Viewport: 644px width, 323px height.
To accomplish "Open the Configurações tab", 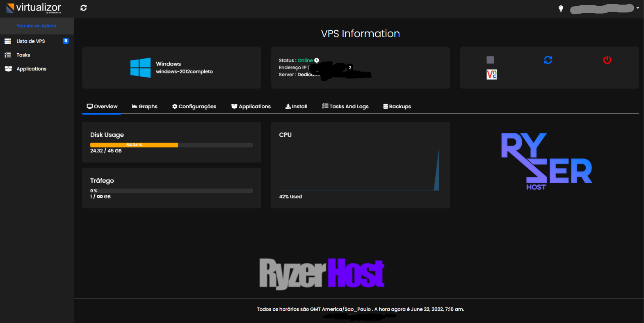I will coord(194,107).
